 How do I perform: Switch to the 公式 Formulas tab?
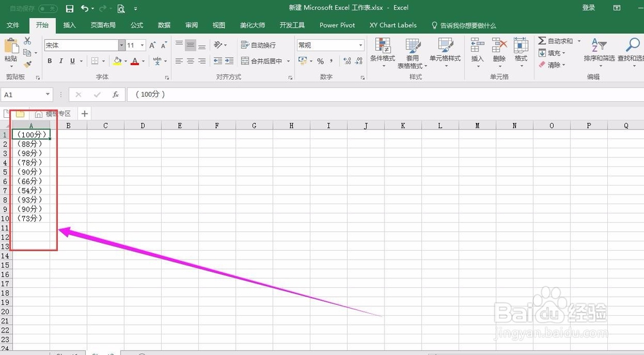[x=137, y=25]
